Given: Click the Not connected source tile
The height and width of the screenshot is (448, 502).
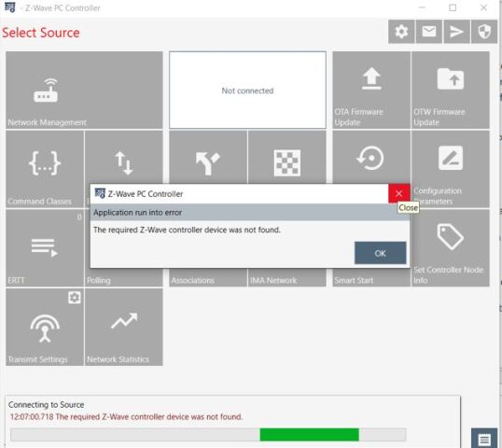Looking at the screenshot, I should pyautogui.click(x=248, y=91).
